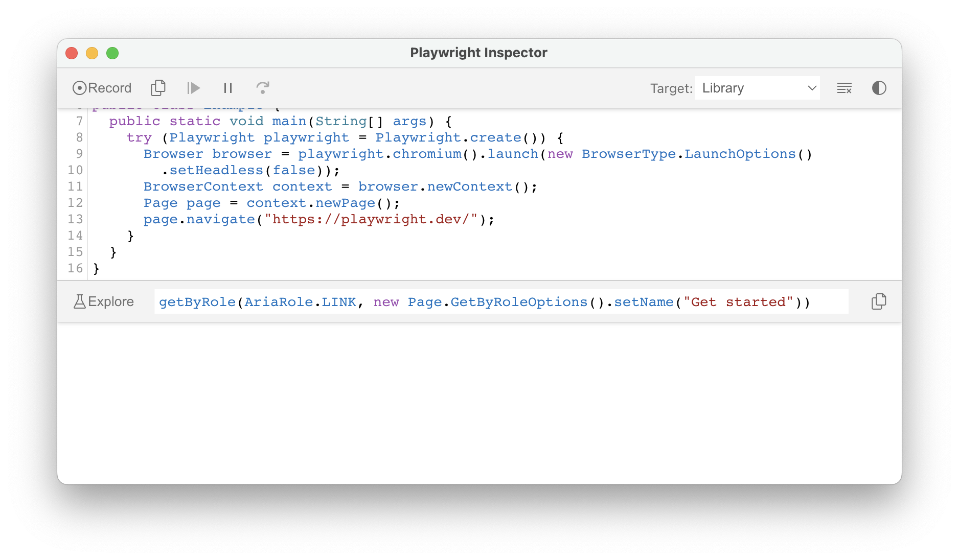Clear the code with the clear icon
Screen dimensions: 959x560
(x=844, y=88)
